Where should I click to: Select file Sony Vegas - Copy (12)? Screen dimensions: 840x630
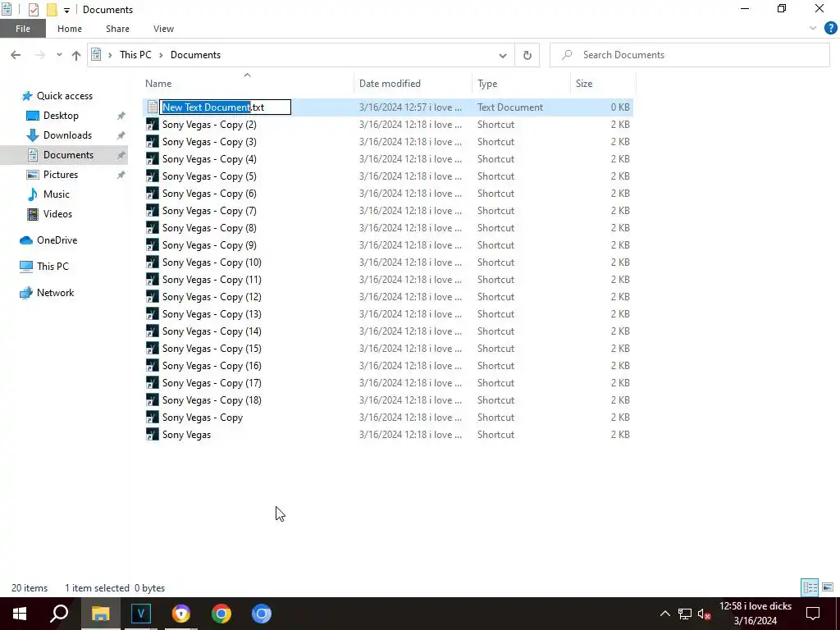pos(212,297)
